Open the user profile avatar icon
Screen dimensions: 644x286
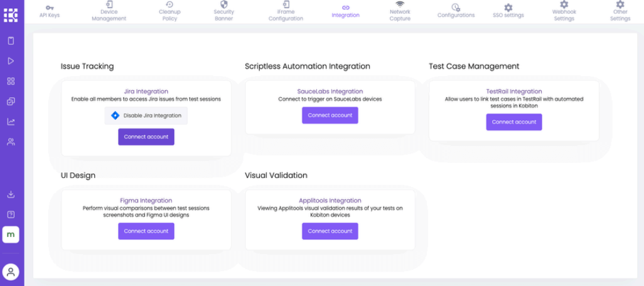point(11,272)
